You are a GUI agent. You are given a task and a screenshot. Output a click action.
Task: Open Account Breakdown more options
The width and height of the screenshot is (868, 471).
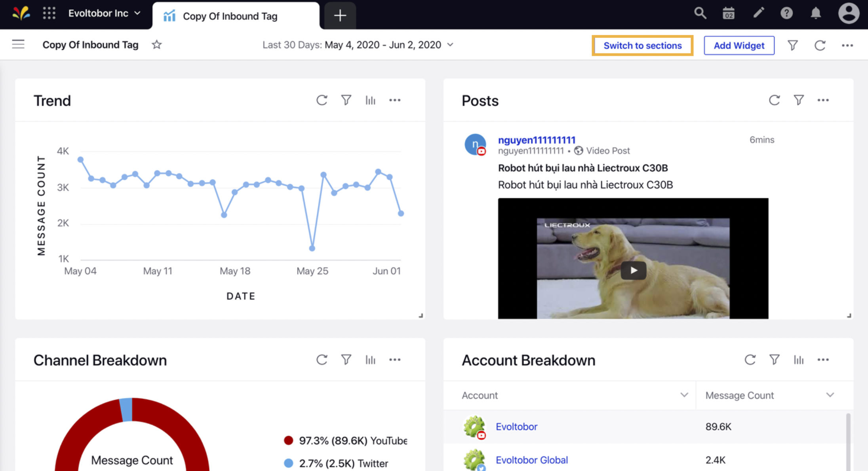point(823,359)
